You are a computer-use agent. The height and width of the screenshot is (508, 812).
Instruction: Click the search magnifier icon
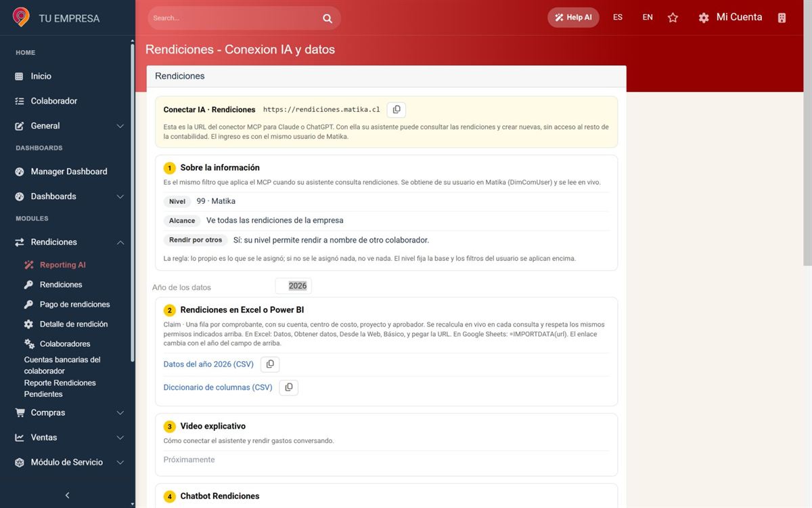(x=328, y=18)
